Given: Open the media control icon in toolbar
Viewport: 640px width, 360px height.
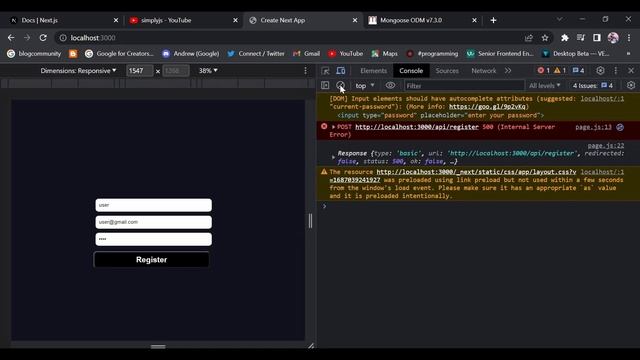Looking at the screenshot, I should 581,38.
